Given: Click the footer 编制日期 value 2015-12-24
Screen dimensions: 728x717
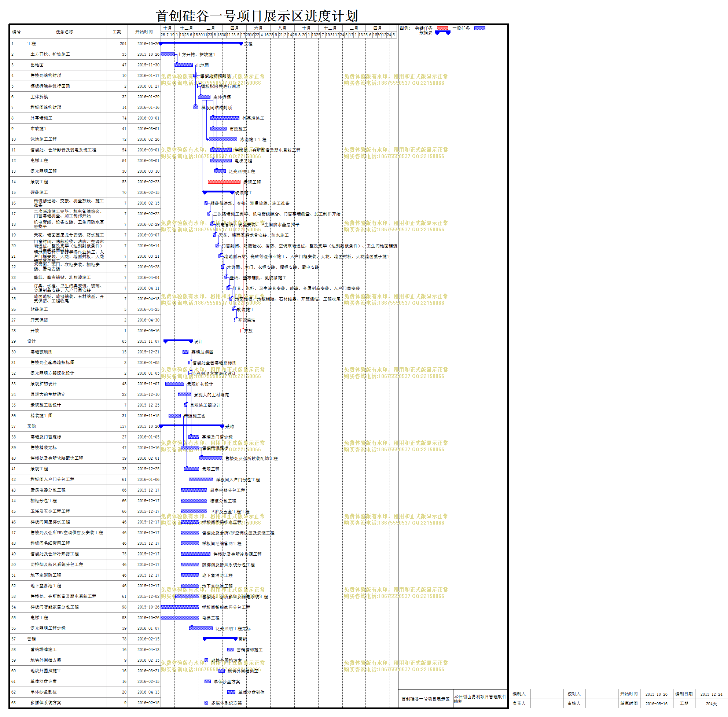Looking at the screenshot, I should click(x=711, y=694).
